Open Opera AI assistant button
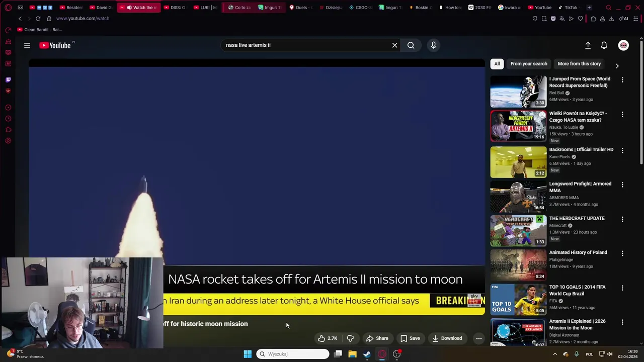Screen dimensions: 644x362 tap(624, 19)
